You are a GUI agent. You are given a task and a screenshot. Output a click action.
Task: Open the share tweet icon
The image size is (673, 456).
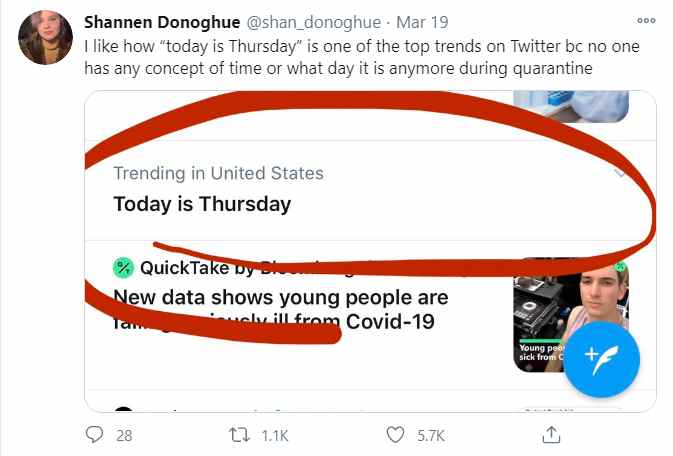tap(550, 436)
